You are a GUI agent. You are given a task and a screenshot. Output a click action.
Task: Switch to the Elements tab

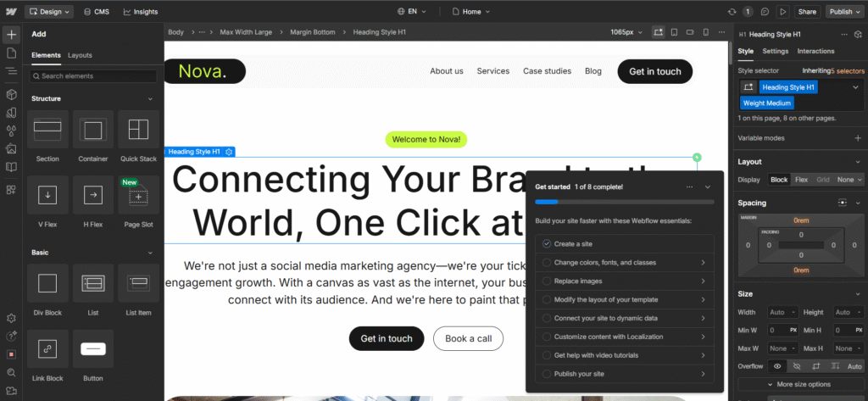click(x=46, y=55)
